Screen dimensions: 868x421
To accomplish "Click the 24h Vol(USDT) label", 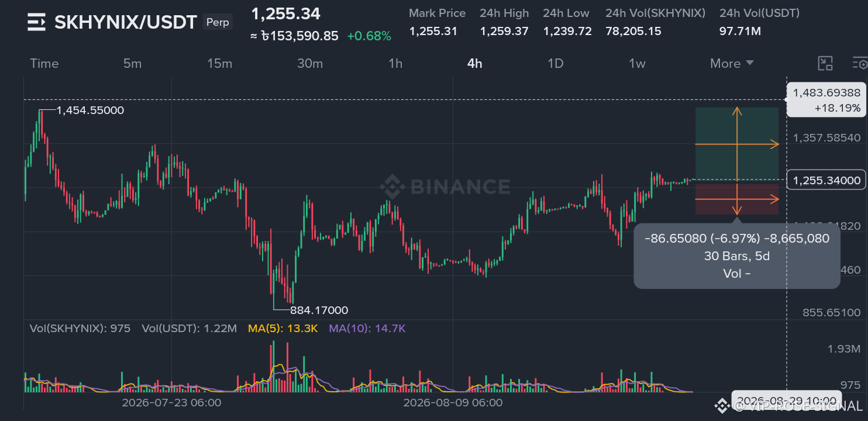I will tap(759, 13).
